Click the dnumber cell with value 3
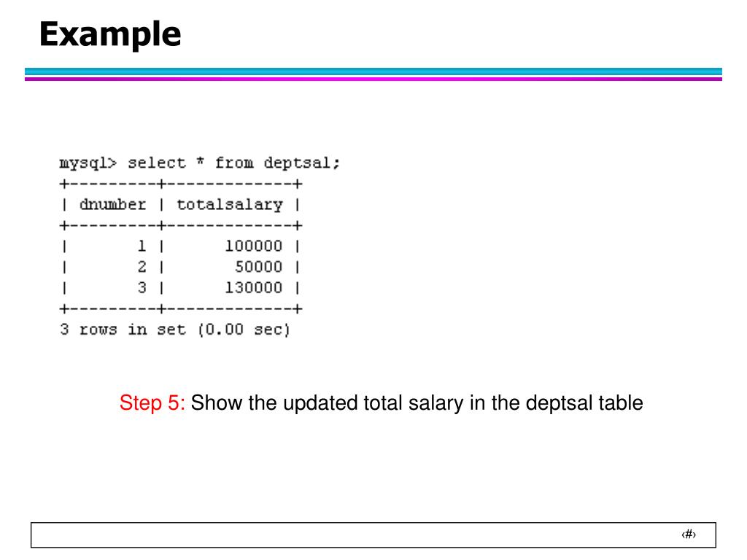747x560 pixels. [x=142, y=288]
